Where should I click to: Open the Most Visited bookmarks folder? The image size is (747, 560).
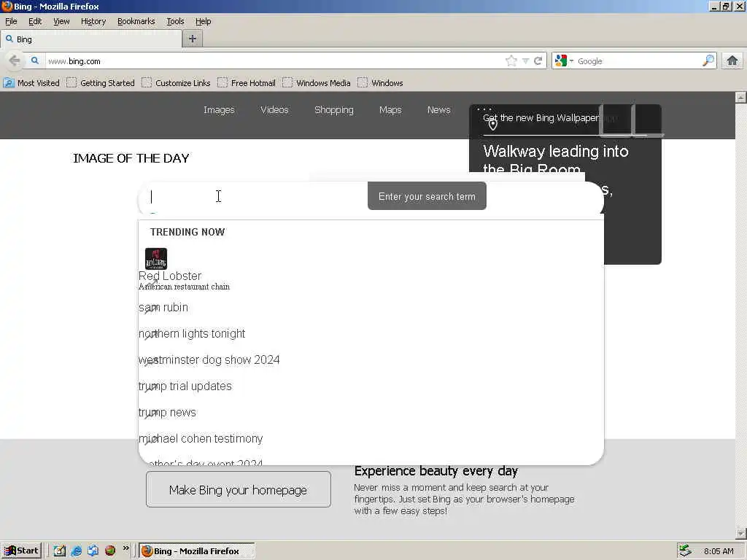(x=31, y=83)
